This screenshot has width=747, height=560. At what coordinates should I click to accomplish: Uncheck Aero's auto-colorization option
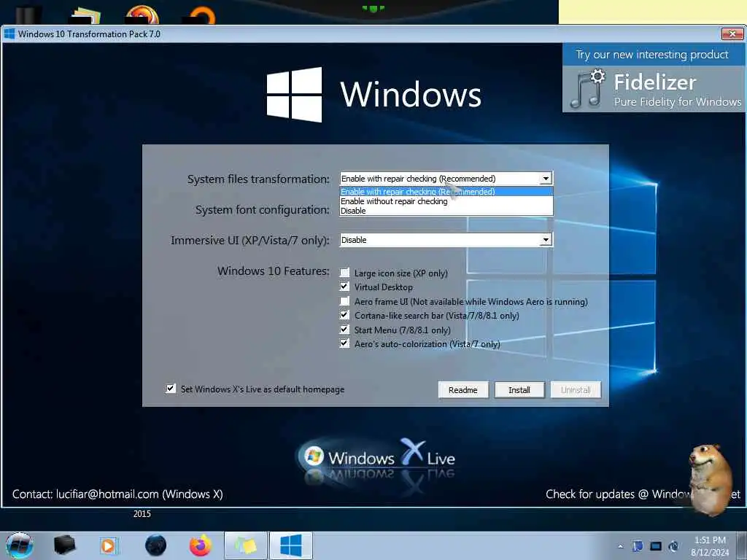[344, 343]
